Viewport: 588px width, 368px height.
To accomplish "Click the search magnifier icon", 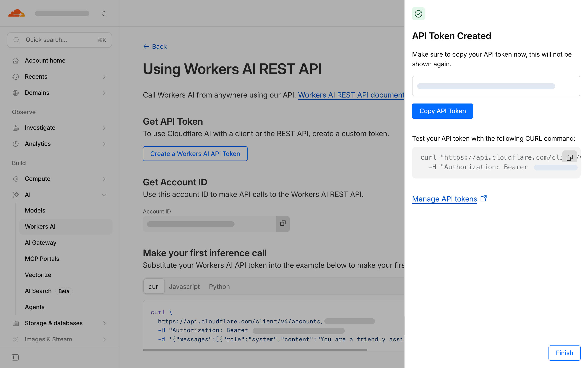I will click(16, 40).
